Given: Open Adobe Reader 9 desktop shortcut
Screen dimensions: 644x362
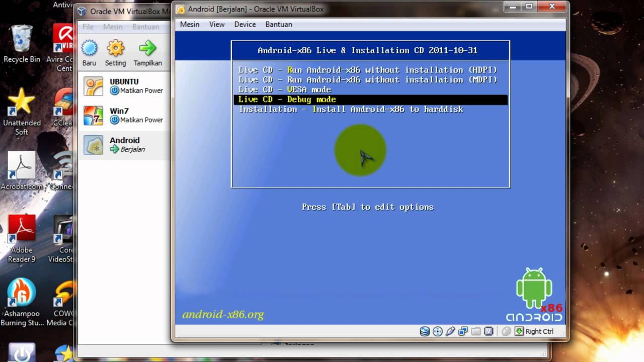Looking at the screenshot, I should pyautogui.click(x=22, y=239).
